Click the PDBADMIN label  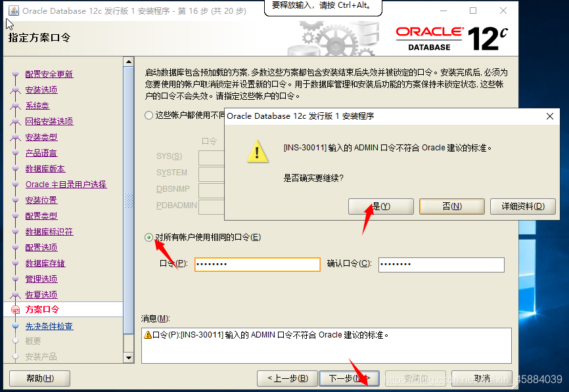(x=177, y=206)
